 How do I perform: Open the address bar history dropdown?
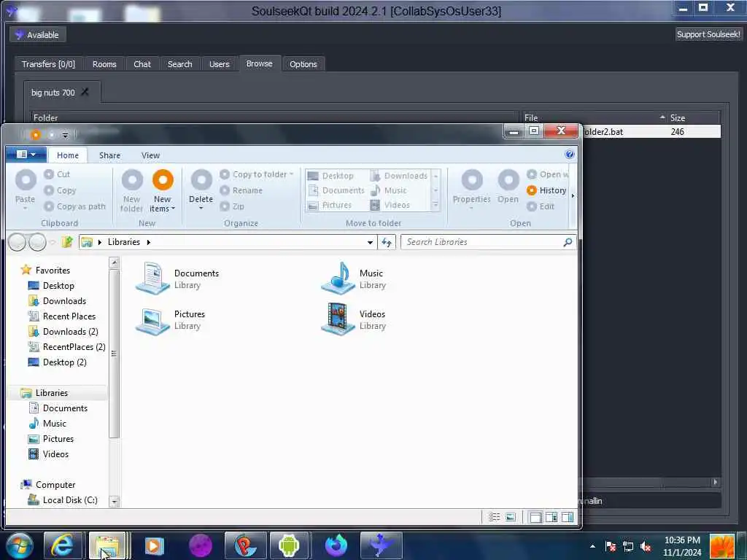pyautogui.click(x=370, y=242)
